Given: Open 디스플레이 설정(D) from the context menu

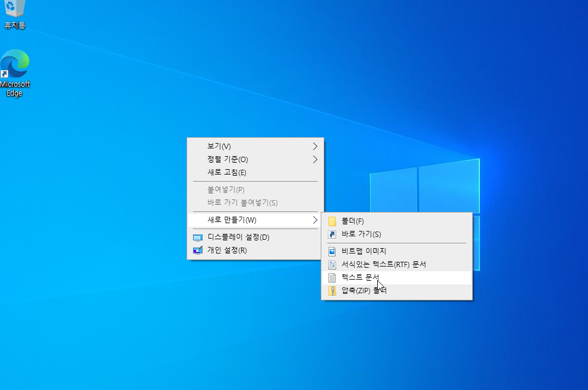Looking at the screenshot, I should [255, 237].
